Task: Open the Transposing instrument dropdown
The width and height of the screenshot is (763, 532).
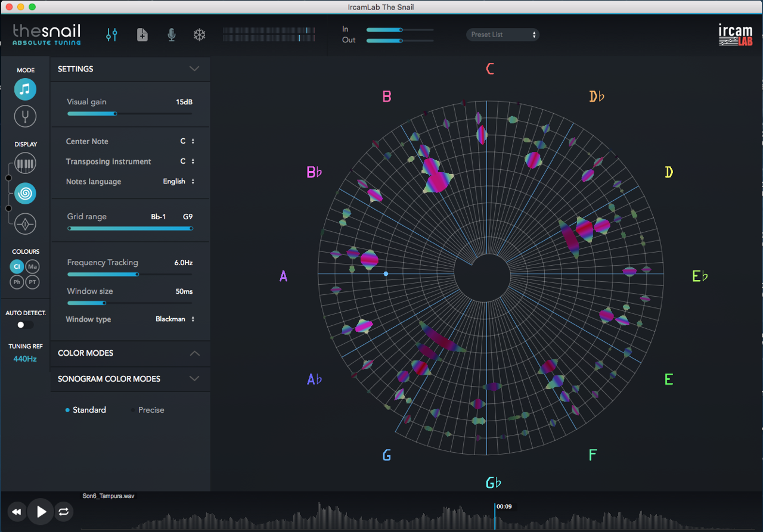Action: point(188,161)
